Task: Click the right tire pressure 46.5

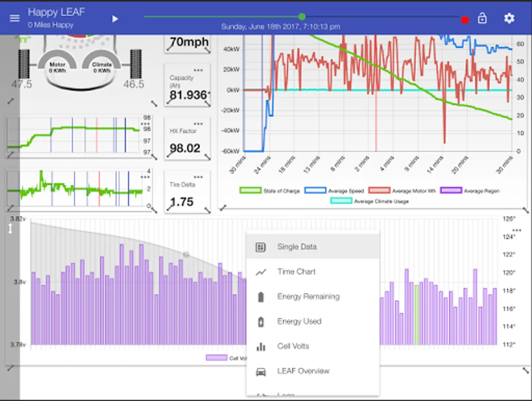Action: click(x=134, y=84)
